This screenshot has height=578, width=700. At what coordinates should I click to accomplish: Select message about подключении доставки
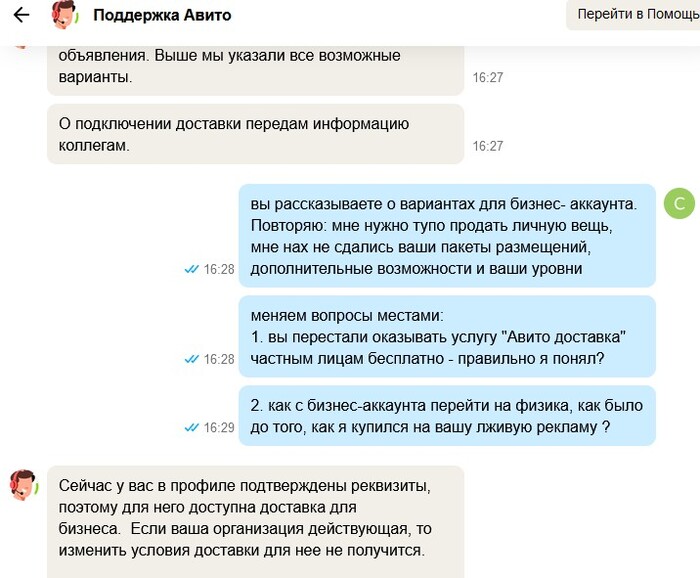tap(255, 134)
